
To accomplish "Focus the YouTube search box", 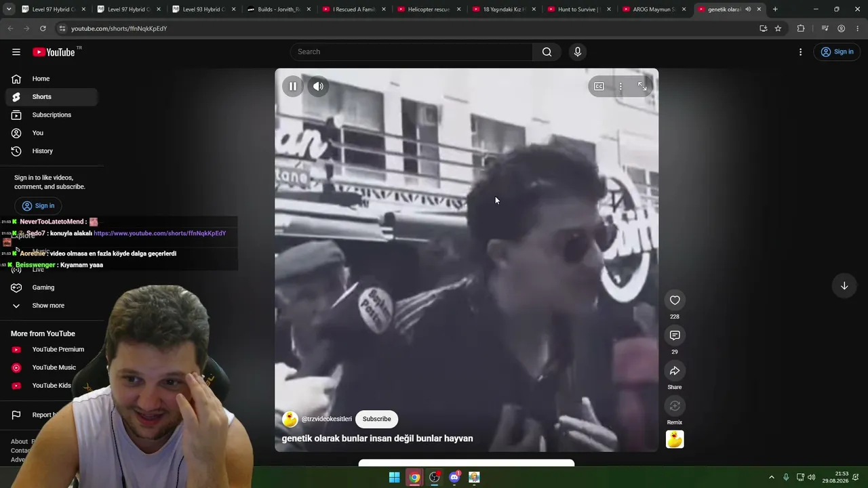I will (412, 52).
